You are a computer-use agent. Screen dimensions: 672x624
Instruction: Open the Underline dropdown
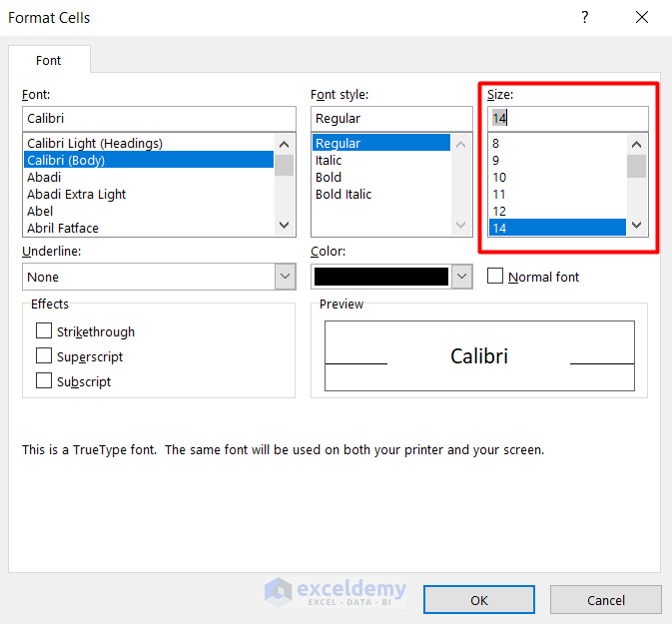click(x=285, y=277)
